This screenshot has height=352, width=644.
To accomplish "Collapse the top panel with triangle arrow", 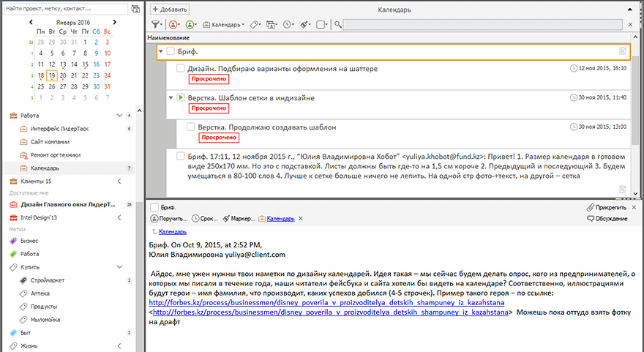I will point(630,10).
